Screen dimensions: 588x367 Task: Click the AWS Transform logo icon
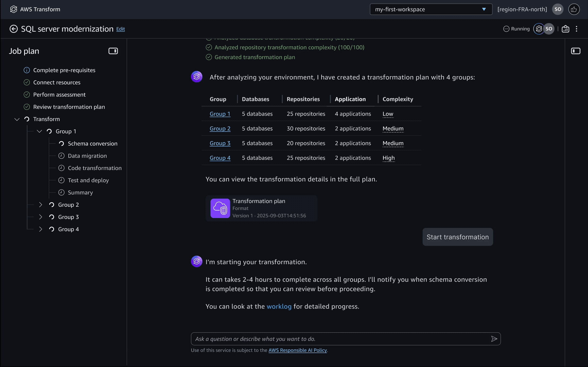click(13, 9)
